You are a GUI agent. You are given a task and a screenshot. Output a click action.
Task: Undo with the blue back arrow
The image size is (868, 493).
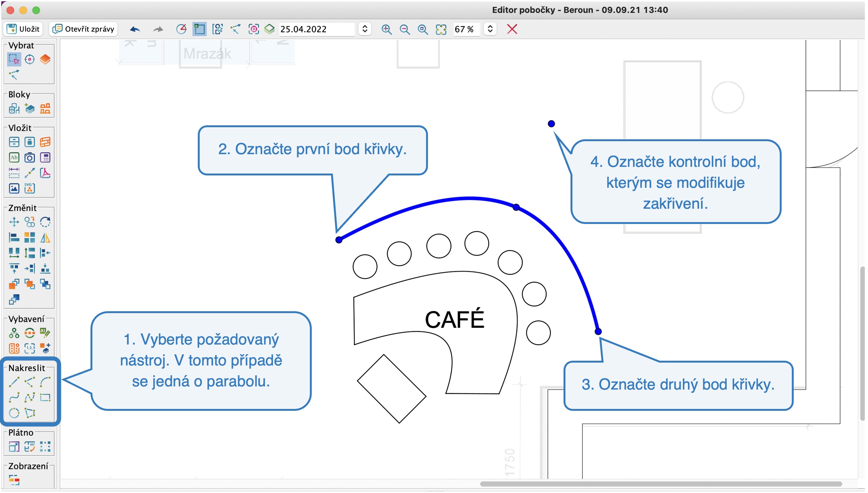tap(135, 30)
